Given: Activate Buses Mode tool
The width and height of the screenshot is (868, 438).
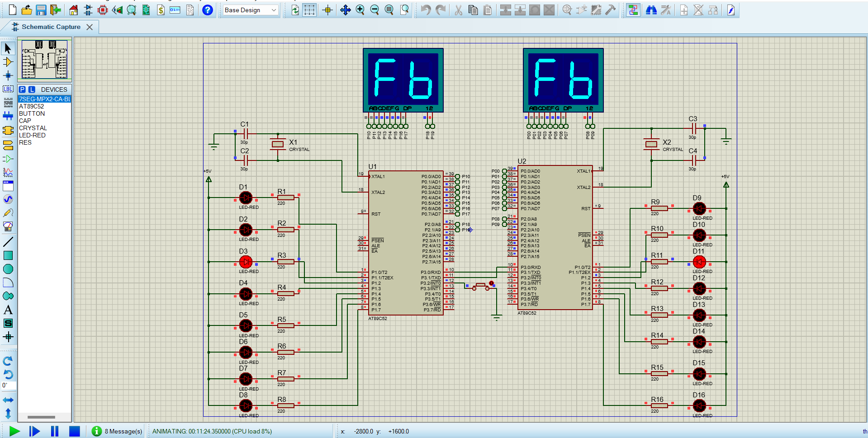Looking at the screenshot, I should pyautogui.click(x=8, y=116).
